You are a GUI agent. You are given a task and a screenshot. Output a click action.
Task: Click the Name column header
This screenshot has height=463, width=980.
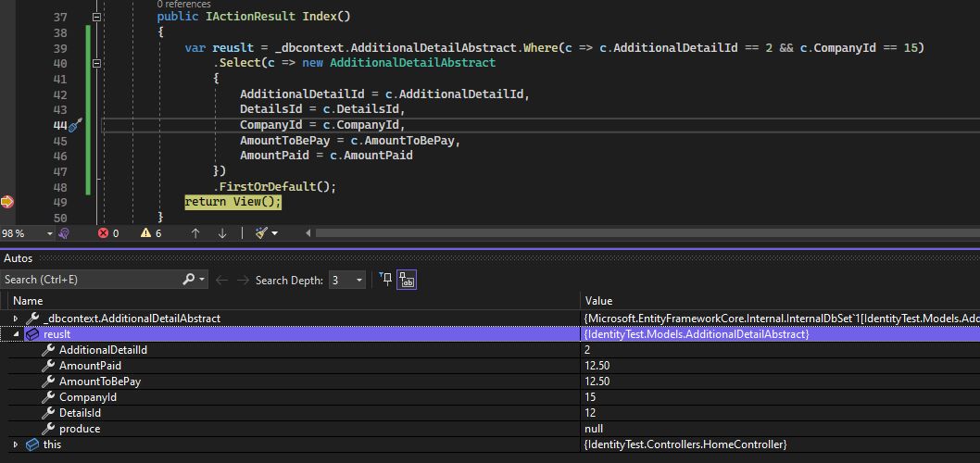coord(28,301)
